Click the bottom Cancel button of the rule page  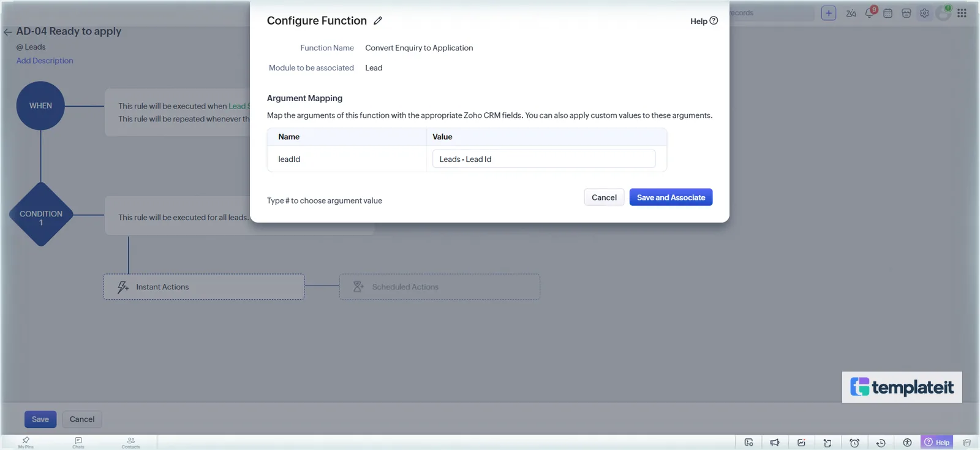82,419
